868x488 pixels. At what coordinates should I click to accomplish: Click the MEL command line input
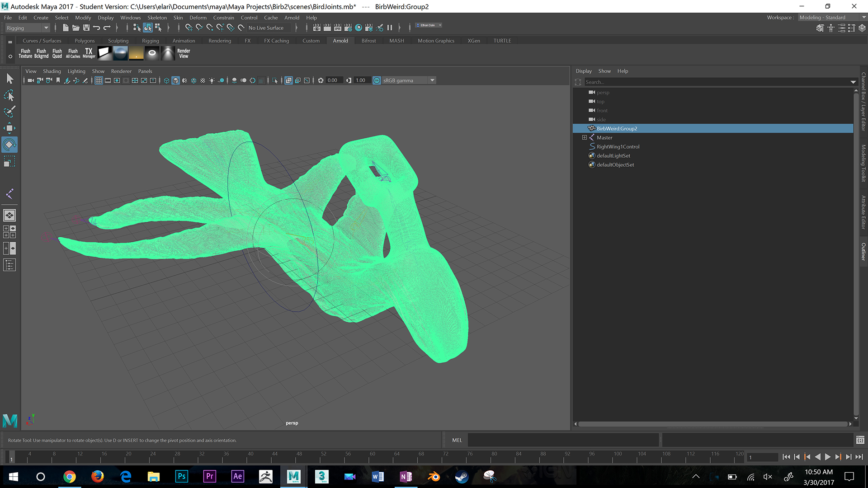(563, 440)
